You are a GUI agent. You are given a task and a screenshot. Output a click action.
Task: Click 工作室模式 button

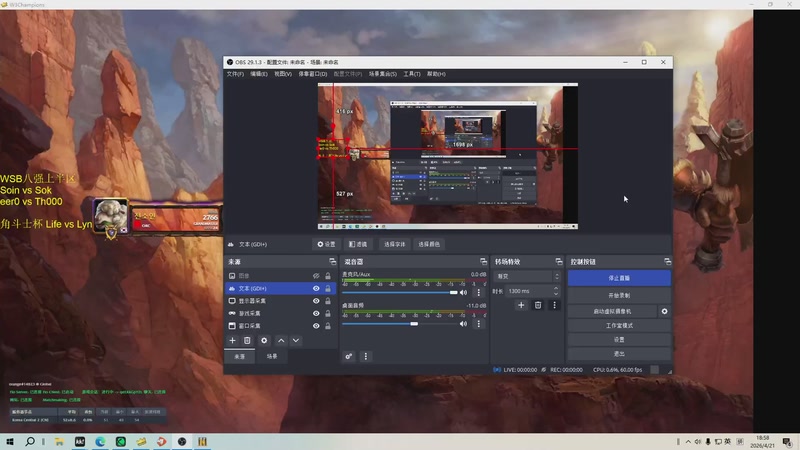tap(619, 326)
